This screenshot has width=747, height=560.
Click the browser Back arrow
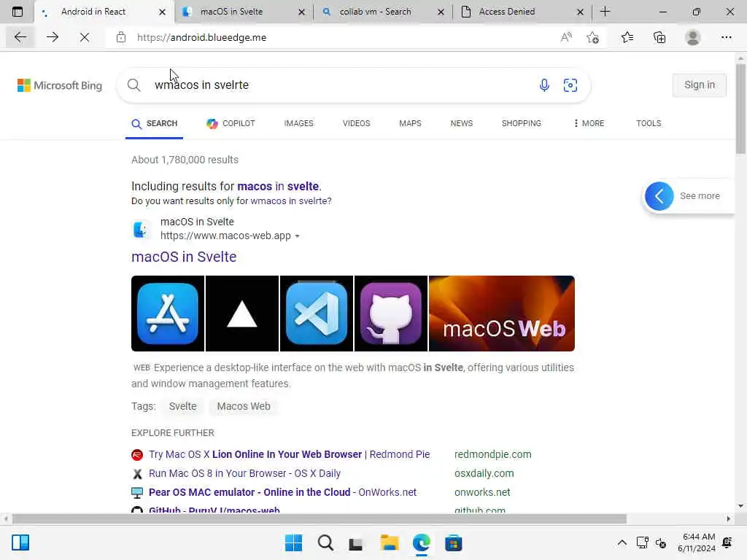coord(20,37)
